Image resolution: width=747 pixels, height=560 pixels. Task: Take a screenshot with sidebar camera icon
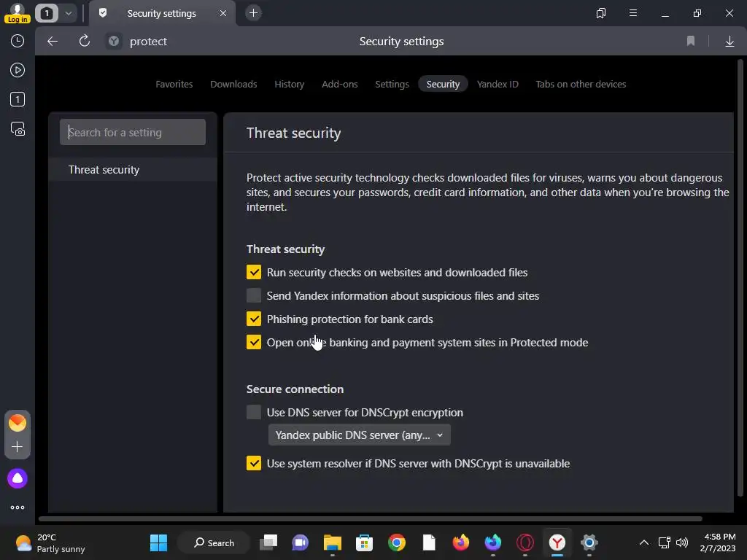pos(18,129)
